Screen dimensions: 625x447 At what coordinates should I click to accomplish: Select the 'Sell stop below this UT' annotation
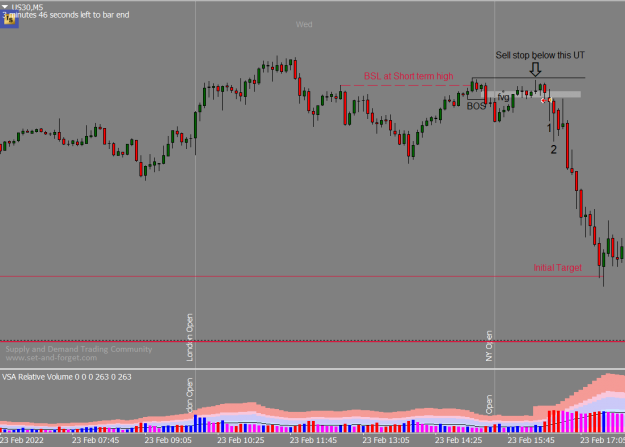pos(540,55)
